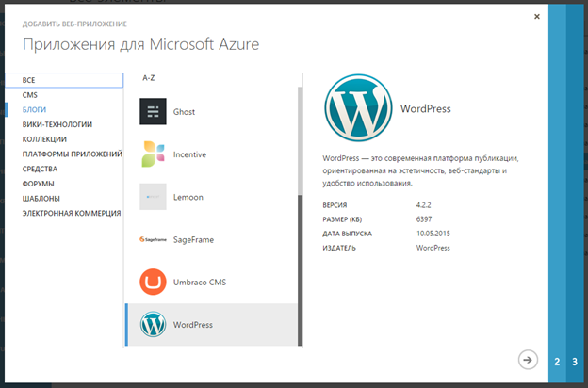Close the add web app dialog
Viewport: 588px width, 388px height.
coord(537,16)
